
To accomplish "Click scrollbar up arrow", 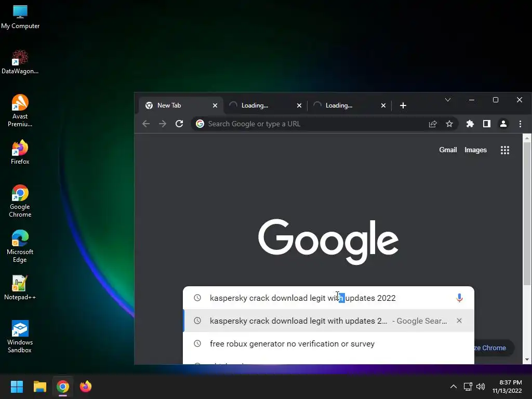I will [x=527, y=138].
